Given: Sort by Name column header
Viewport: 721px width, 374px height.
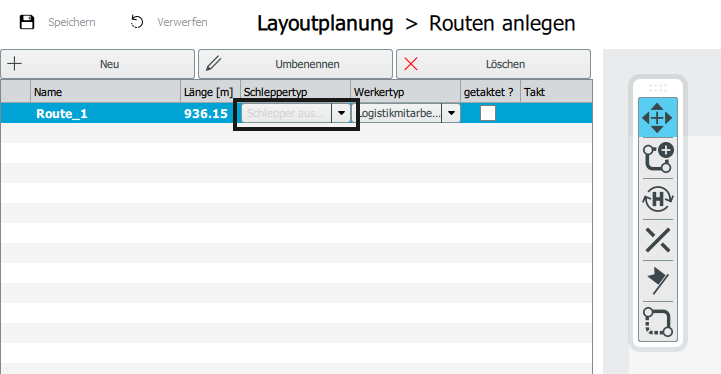Looking at the screenshot, I should 105,92.
